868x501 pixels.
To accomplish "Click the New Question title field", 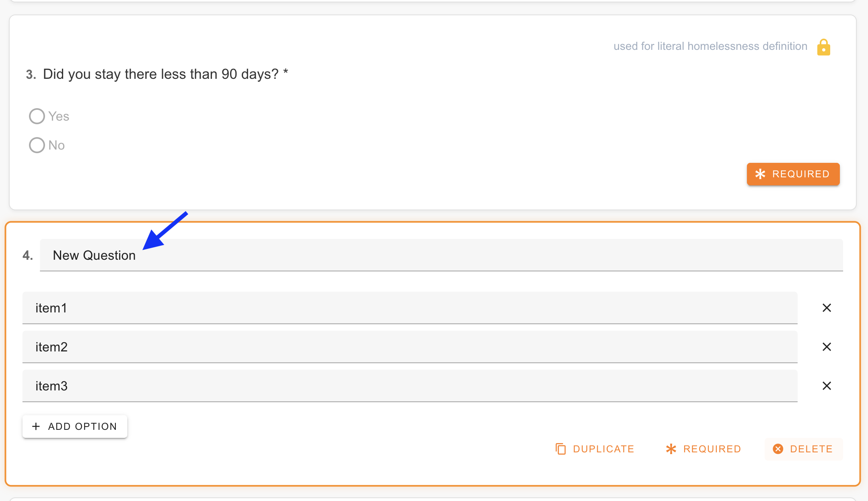I will pyautogui.click(x=282, y=255).
